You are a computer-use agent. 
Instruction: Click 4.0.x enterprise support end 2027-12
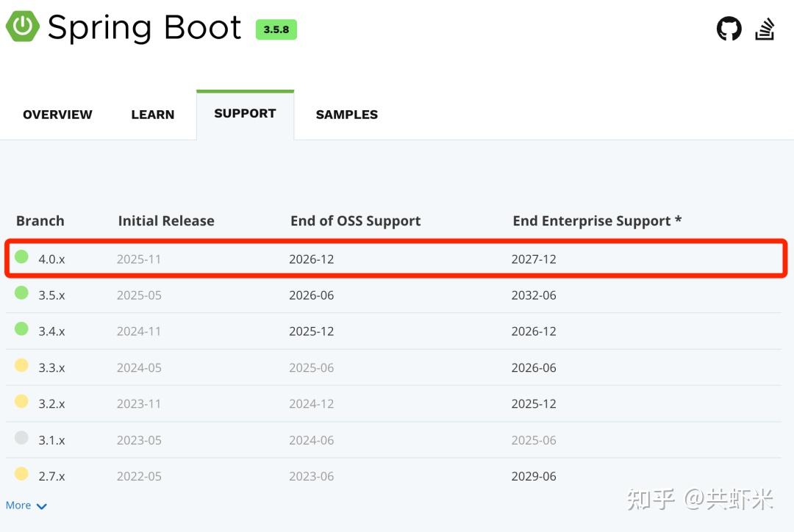534,259
